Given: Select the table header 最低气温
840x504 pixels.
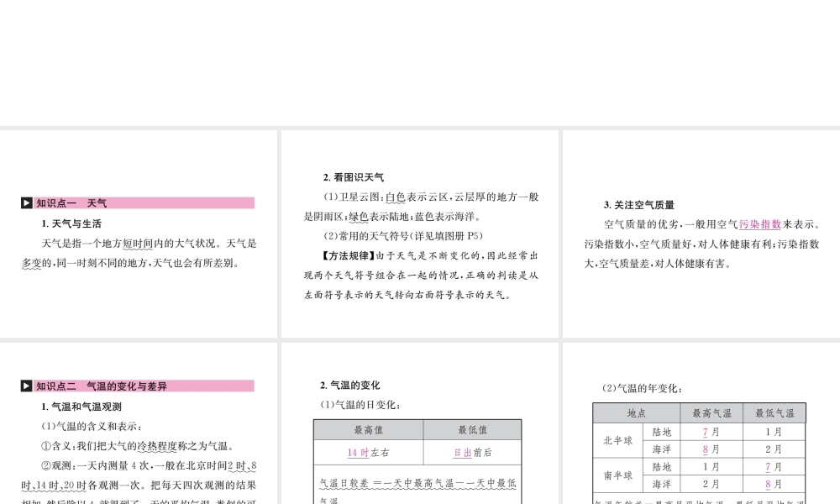Looking at the screenshot, I should pyautogui.click(x=774, y=413).
